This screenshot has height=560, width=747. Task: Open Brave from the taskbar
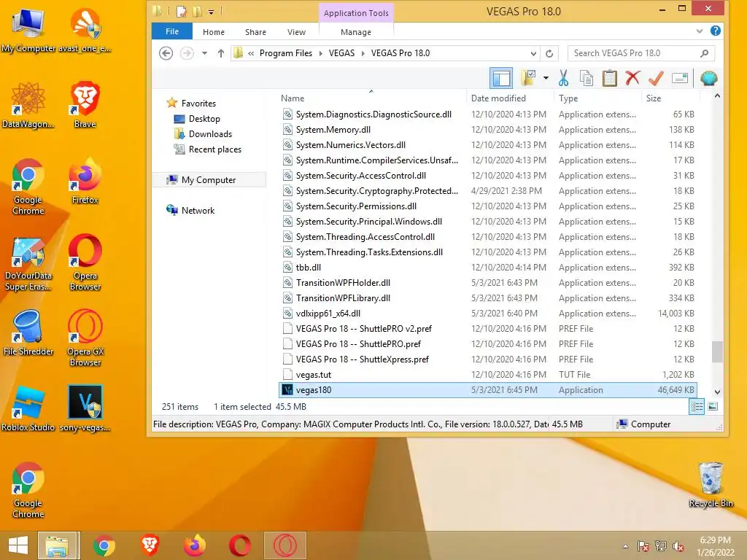click(150, 545)
